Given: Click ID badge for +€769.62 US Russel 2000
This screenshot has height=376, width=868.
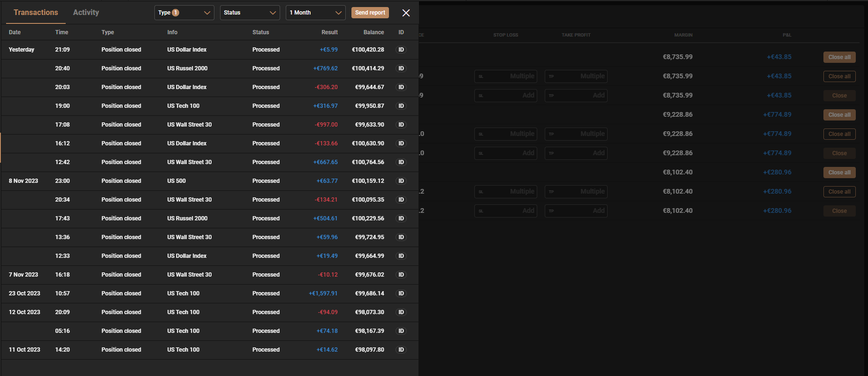Looking at the screenshot, I should [x=401, y=68].
